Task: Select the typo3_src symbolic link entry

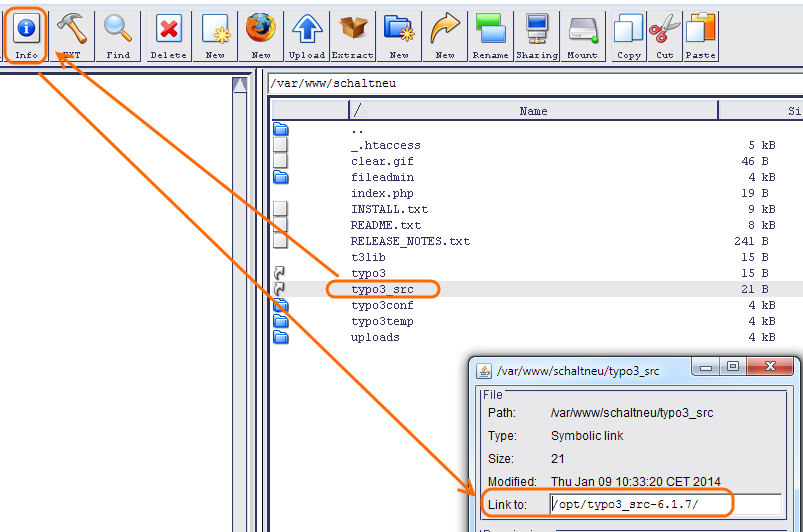Action: [382, 289]
